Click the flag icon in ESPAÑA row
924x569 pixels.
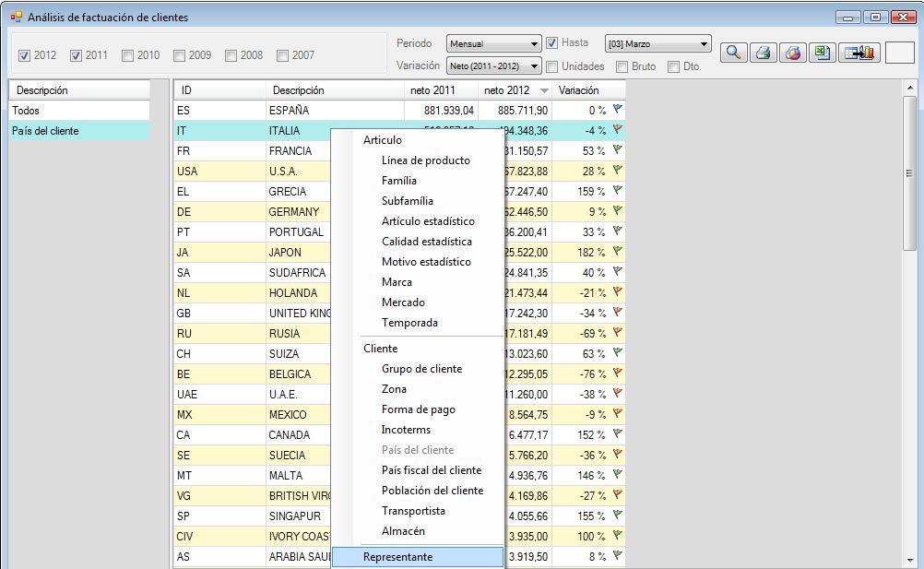pos(618,110)
